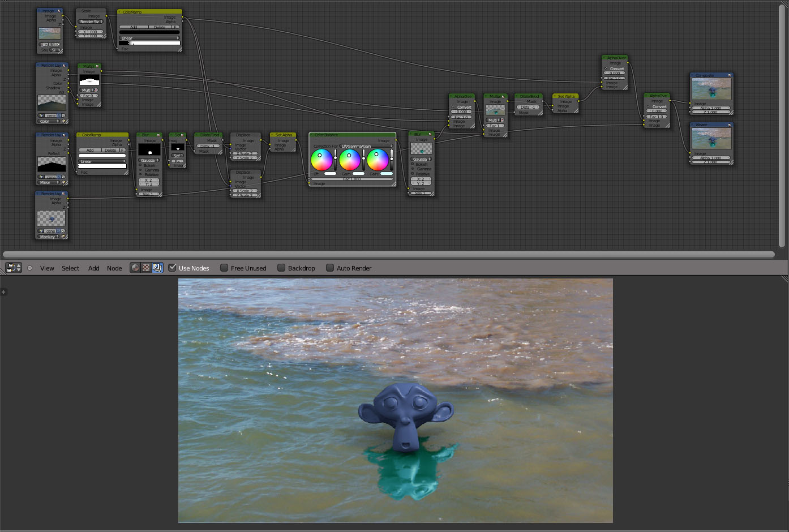Click Add button in lower ColorRamp node
This screenshot has height=532, width=789.
(x=90, y=150)
